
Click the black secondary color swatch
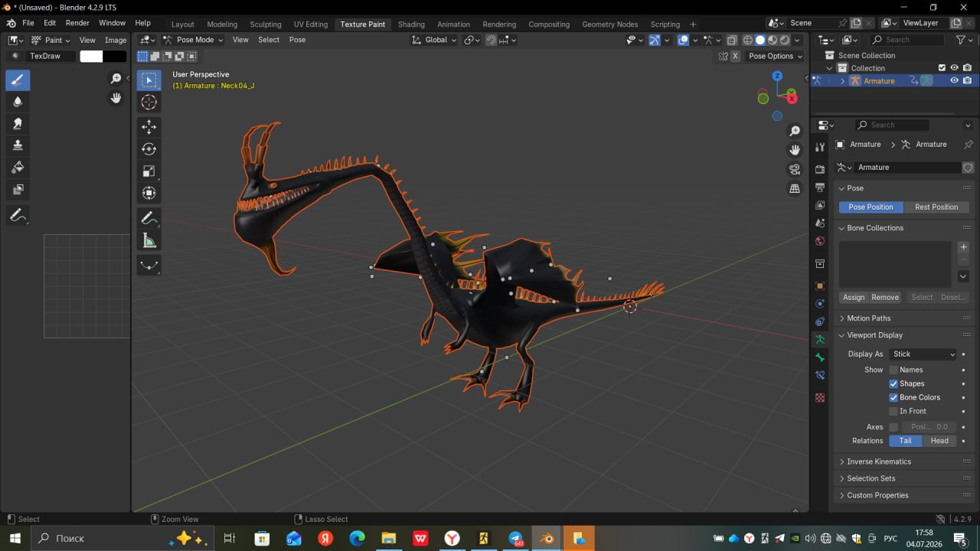pos(115,56)
